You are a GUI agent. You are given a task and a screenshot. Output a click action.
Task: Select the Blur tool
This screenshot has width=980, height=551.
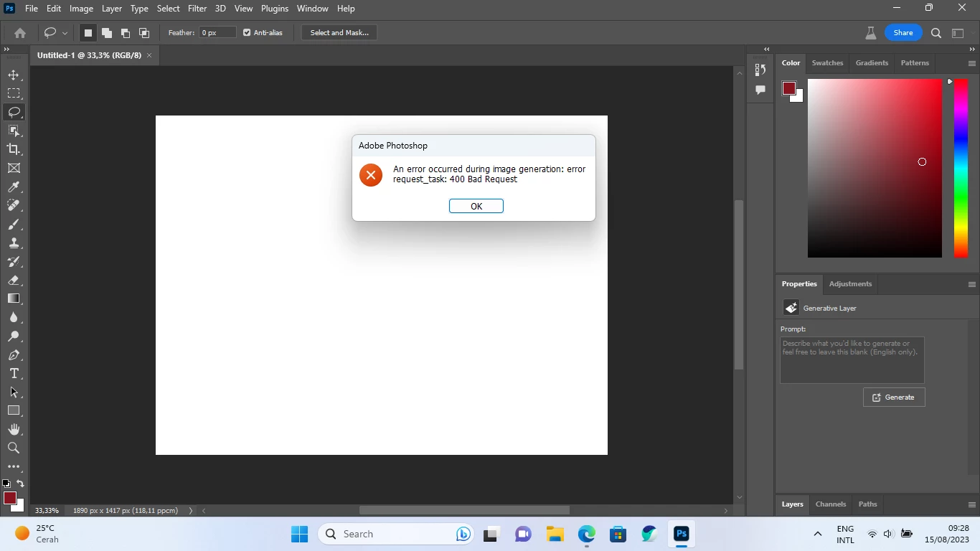14,317
